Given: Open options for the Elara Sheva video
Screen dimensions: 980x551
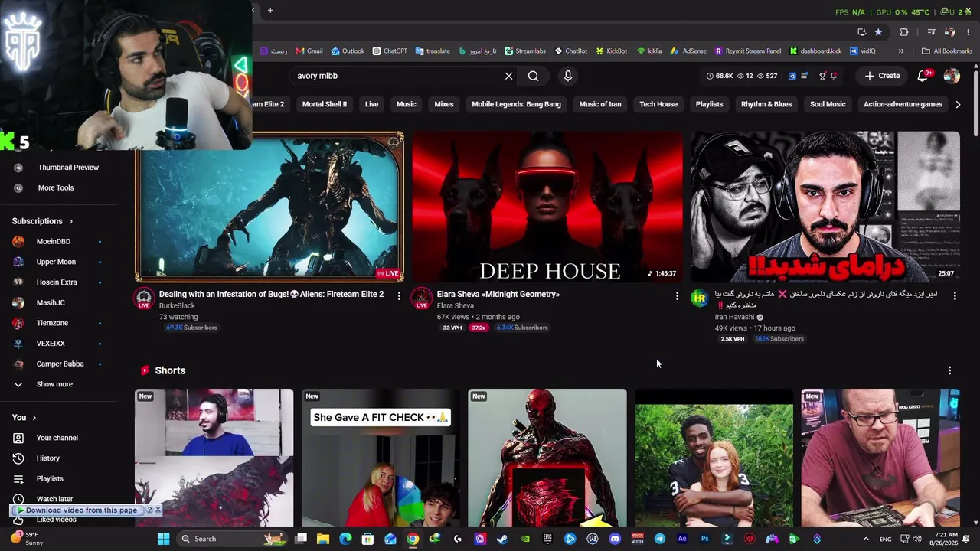Looking at the screenshot, I should [677, 295].
